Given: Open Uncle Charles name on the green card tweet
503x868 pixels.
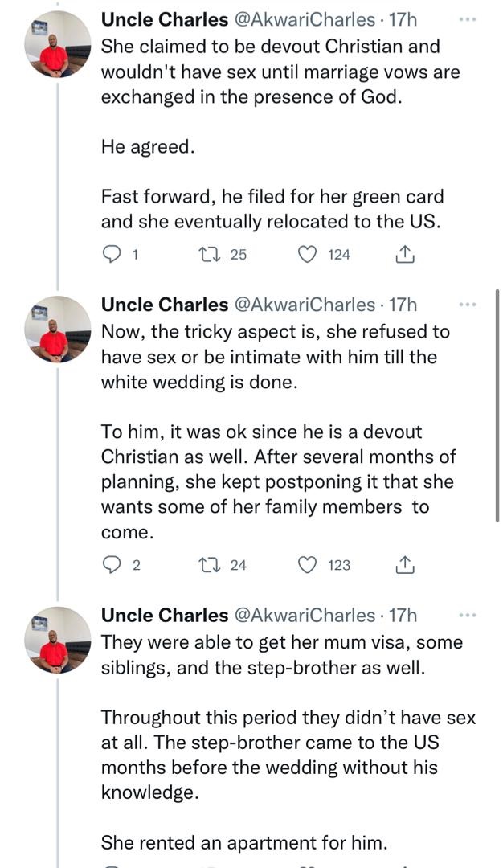Looking at the screenshot, I should point(164,19).
